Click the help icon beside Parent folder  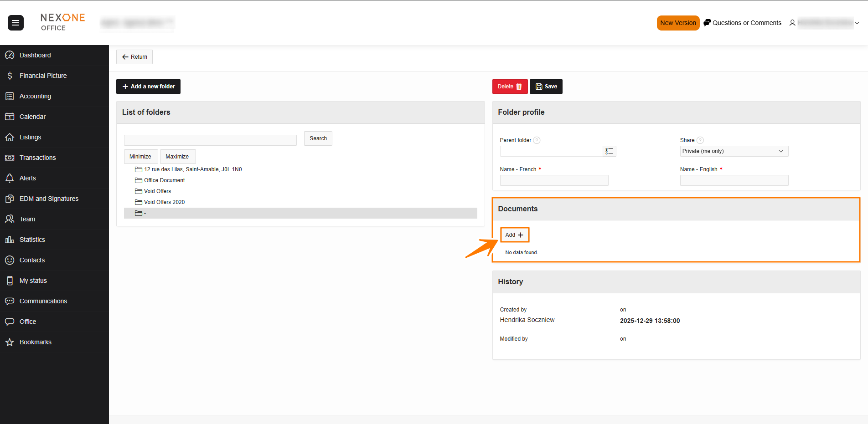coord(537,140)
